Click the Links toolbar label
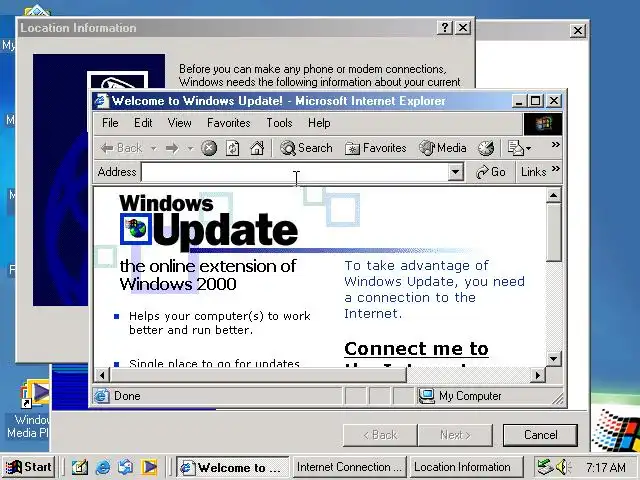 [533, 172]
